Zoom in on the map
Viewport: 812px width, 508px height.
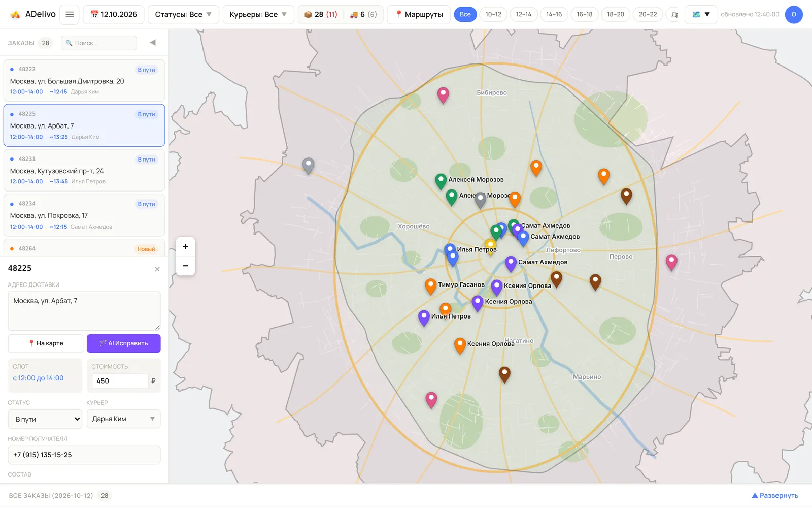(185, 247)
